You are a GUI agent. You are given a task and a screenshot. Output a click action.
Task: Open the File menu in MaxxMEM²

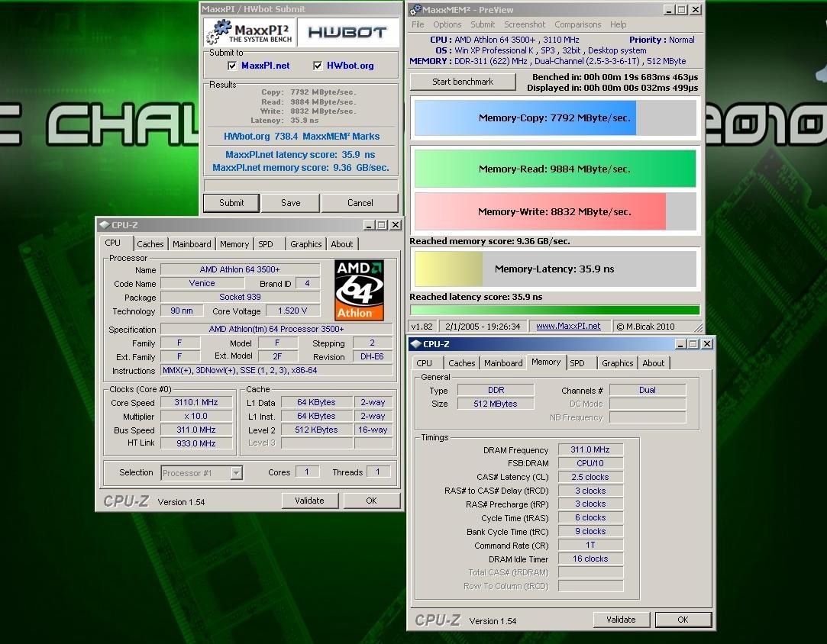pyautogui.click(x=418, y=24)
